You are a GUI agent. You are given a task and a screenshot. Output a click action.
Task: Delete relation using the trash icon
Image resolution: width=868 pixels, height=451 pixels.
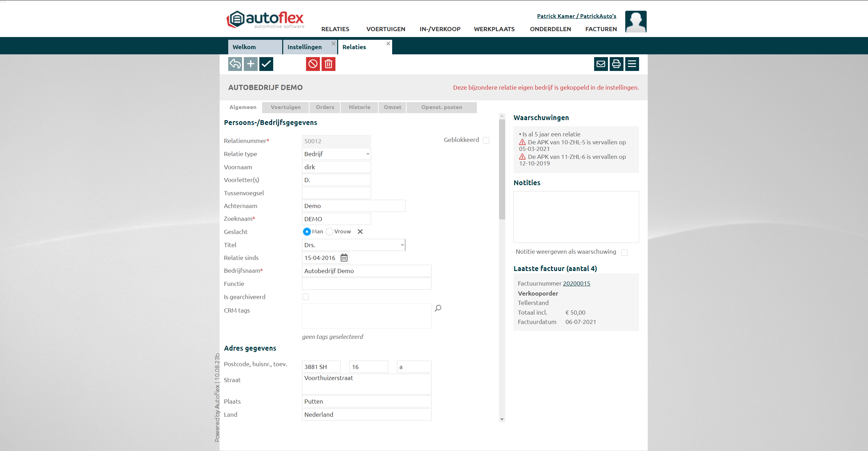[328, 64]
